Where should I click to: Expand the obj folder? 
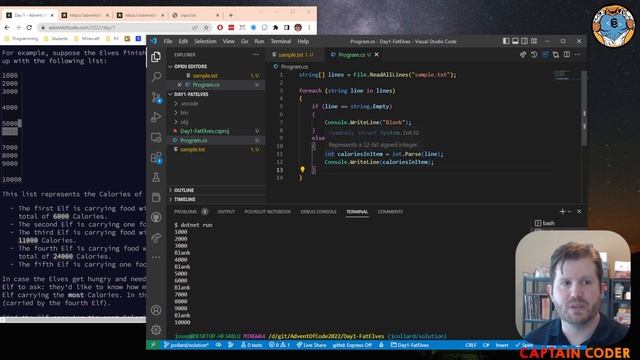pos(184,122)
